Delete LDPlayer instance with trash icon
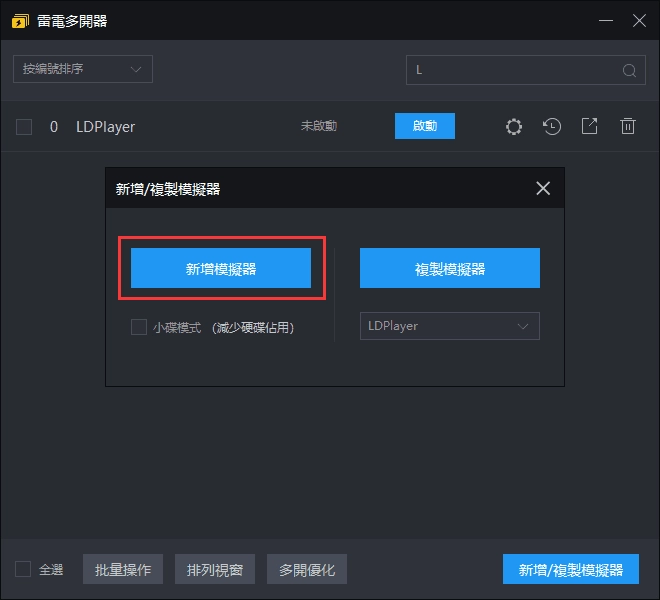Screen dimensions: 660x600 [x=628, y=126]
